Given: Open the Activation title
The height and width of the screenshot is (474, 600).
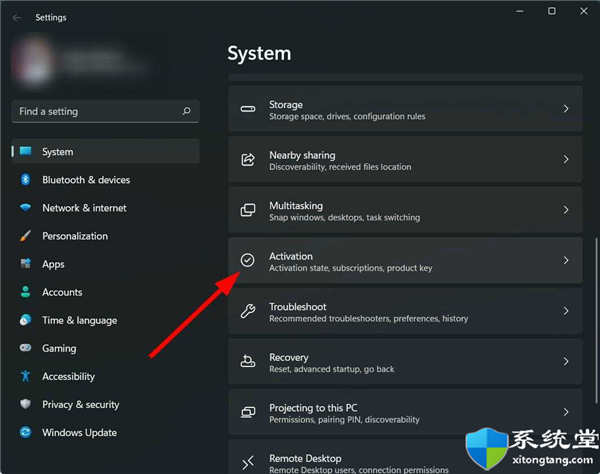Looking at the screenshot, I should pyautogui.click(x=291, y=256).
